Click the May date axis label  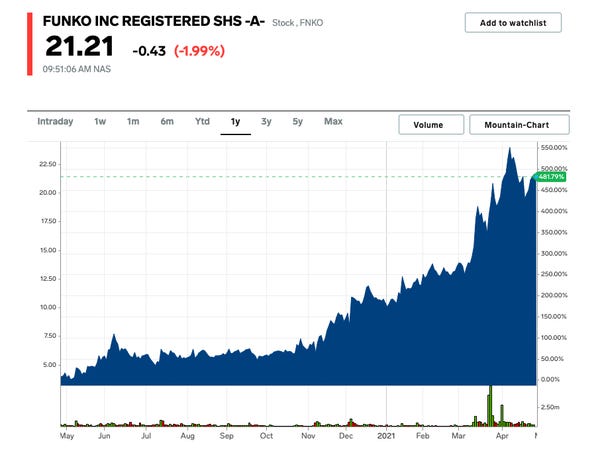(67, 436)
